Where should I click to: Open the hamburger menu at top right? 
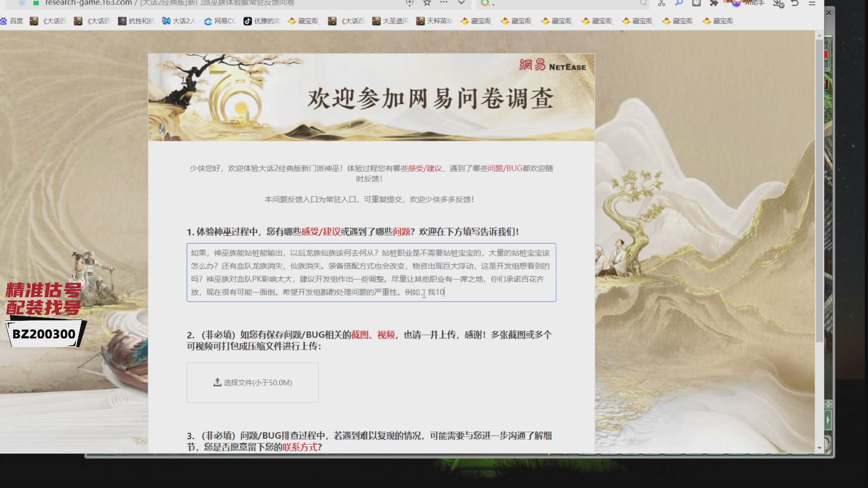(x=811, y=4)
